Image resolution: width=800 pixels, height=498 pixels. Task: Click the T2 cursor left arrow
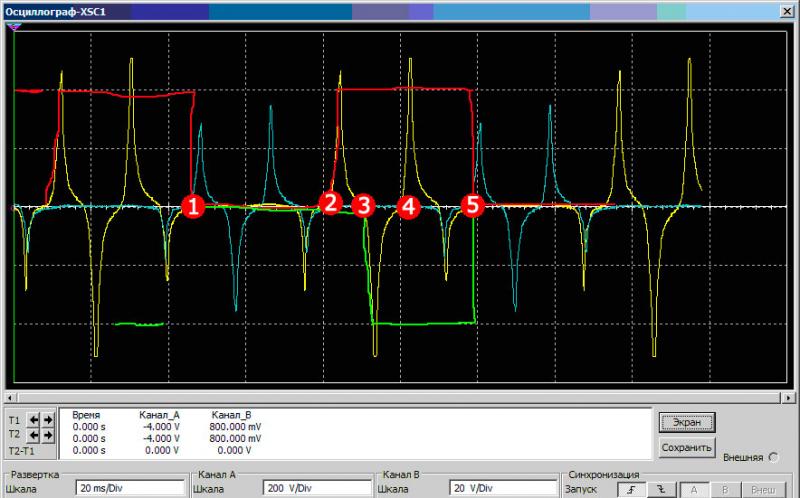tap(31, 436)
